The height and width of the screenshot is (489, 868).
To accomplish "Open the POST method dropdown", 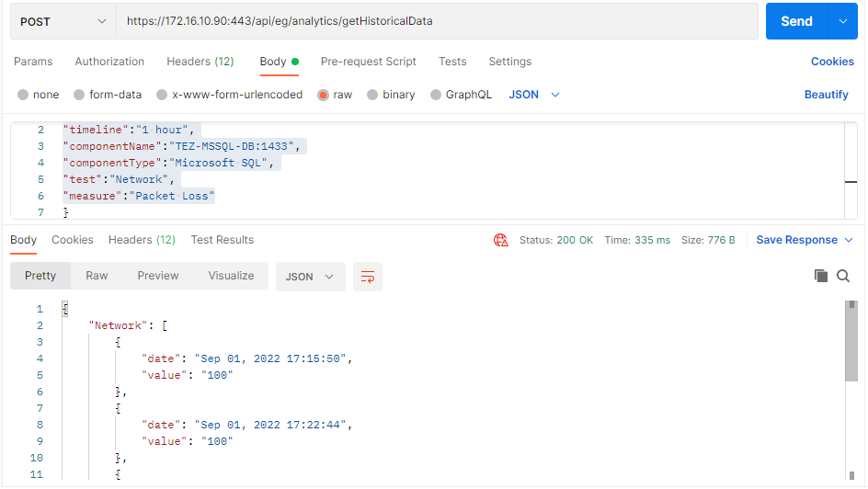I will click(x=63, y=21).
